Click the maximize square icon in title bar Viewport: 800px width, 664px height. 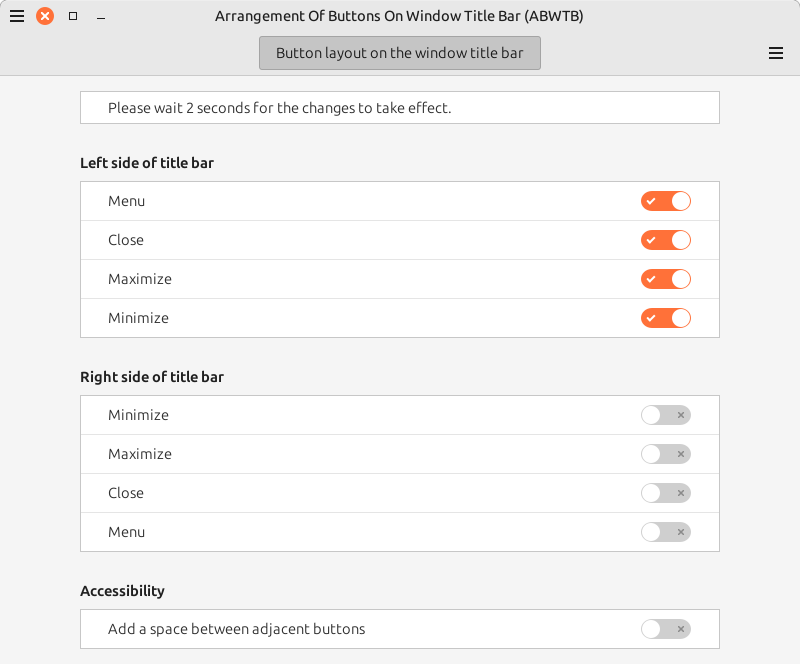[x=73, y=16]
